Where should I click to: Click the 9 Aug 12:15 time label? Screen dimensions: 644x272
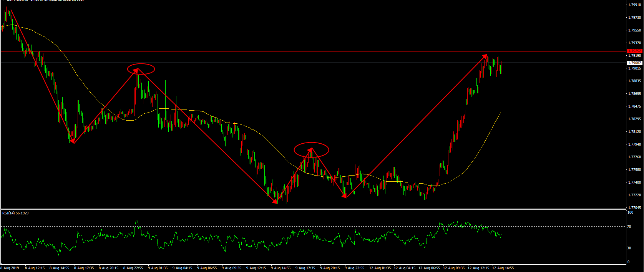point(256,268)
